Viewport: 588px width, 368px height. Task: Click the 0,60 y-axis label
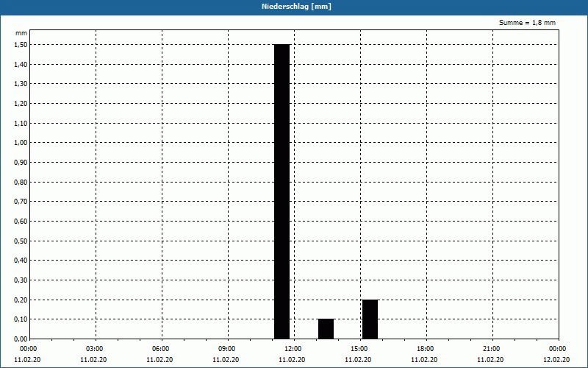(21, 222)
